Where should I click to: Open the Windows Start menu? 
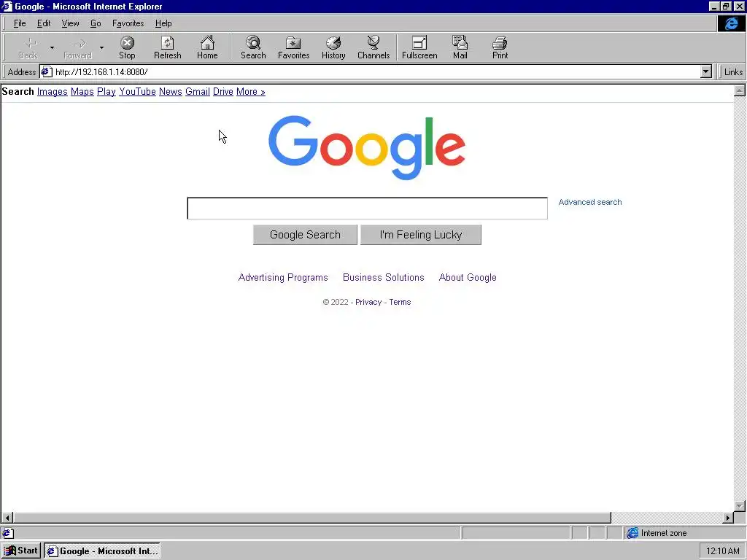click(x=21, y=551)
